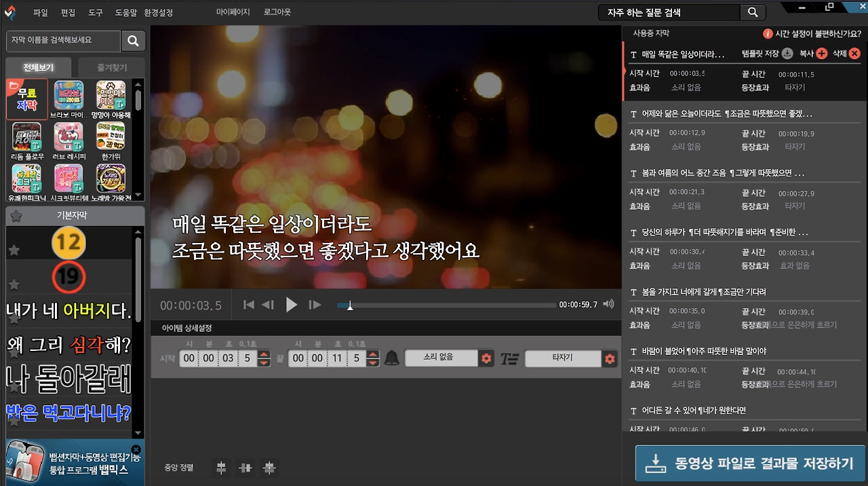Click the bell sound-effect icon
Screen dimensions: 868x486
click(x=391, y=358)
